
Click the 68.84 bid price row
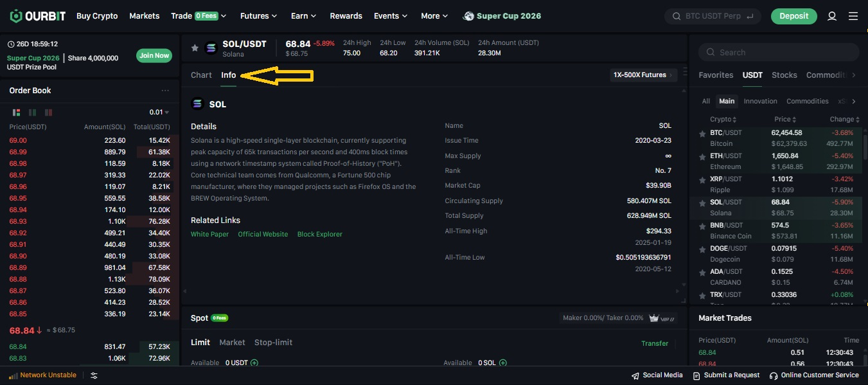[90, 347]
